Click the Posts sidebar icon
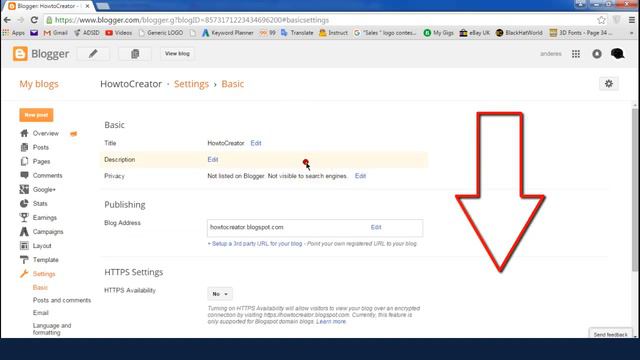 (24, 147)
